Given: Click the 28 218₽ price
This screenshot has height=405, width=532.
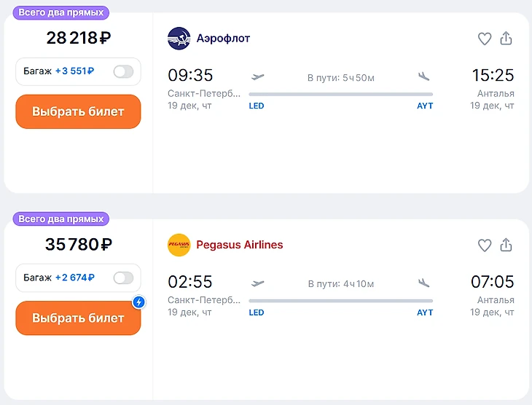Looking at the screenshot, I should (x=78, y=39).
